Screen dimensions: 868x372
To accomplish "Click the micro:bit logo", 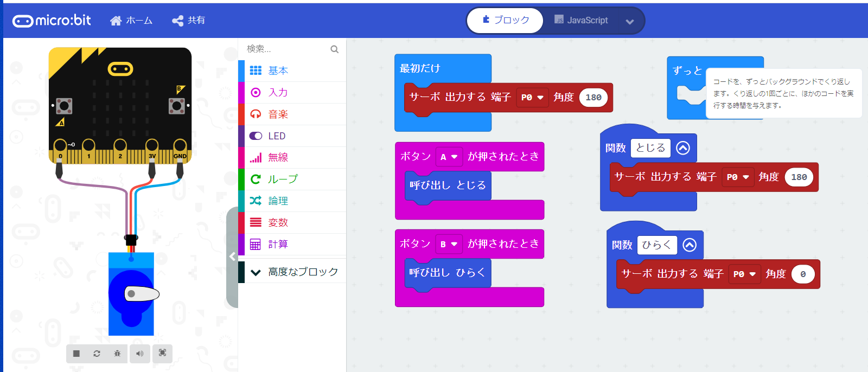I will pyautogui.click(x=52, y=21).
